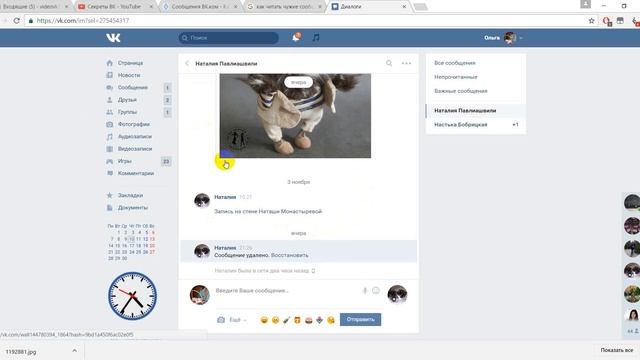640x360 pixels.
Task: Click the document icon next to Документы
Action: [109, 207]
